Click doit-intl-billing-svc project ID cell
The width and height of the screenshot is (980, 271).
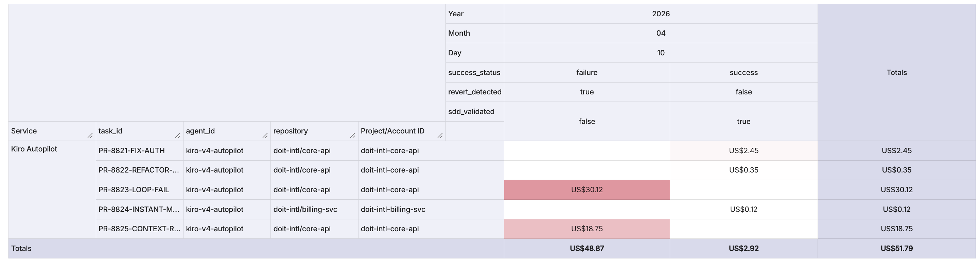pyautogui.click(x=431, y=210)
